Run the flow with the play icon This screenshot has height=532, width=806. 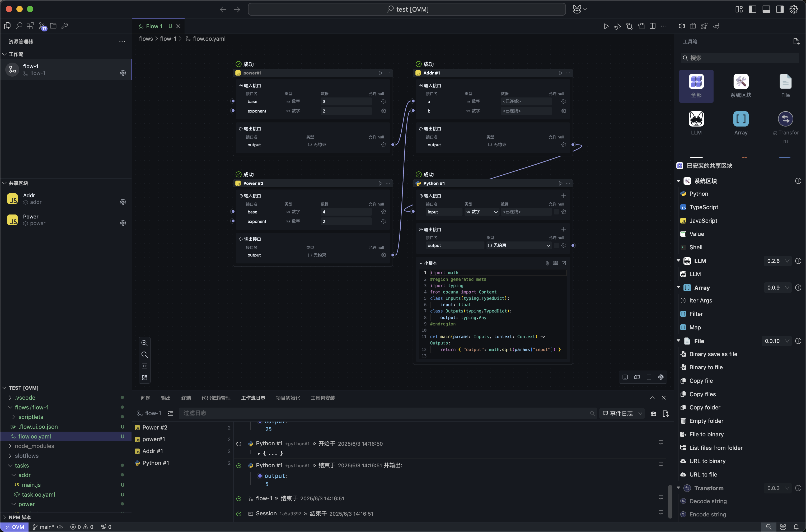(x=606, y=26)
